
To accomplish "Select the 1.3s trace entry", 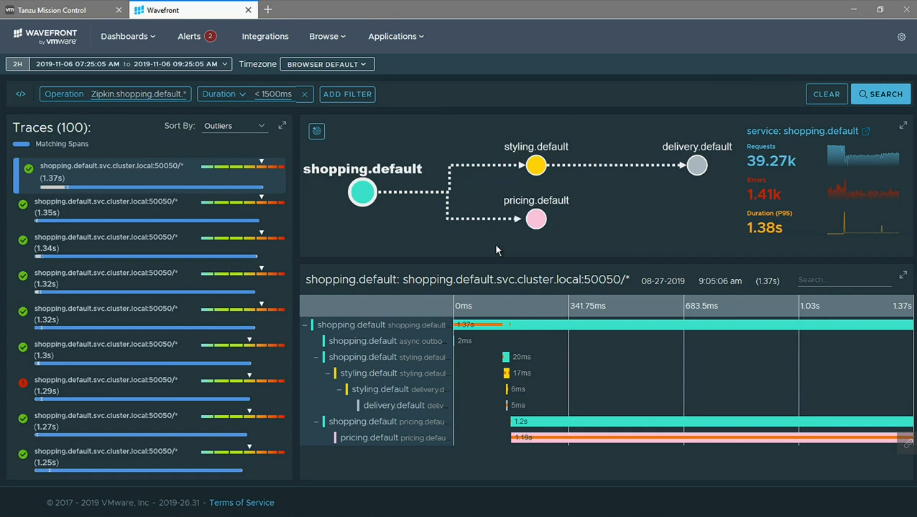I will [x=151, y=351].
